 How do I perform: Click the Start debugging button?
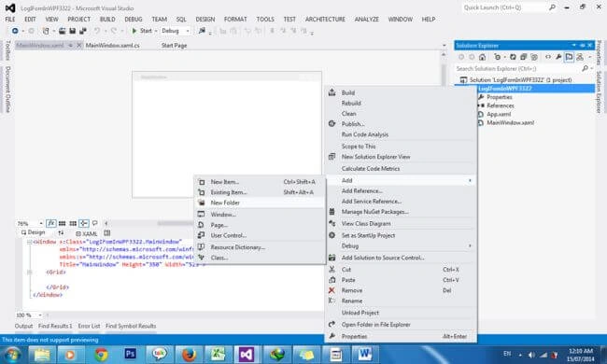[x=142, y=31]
